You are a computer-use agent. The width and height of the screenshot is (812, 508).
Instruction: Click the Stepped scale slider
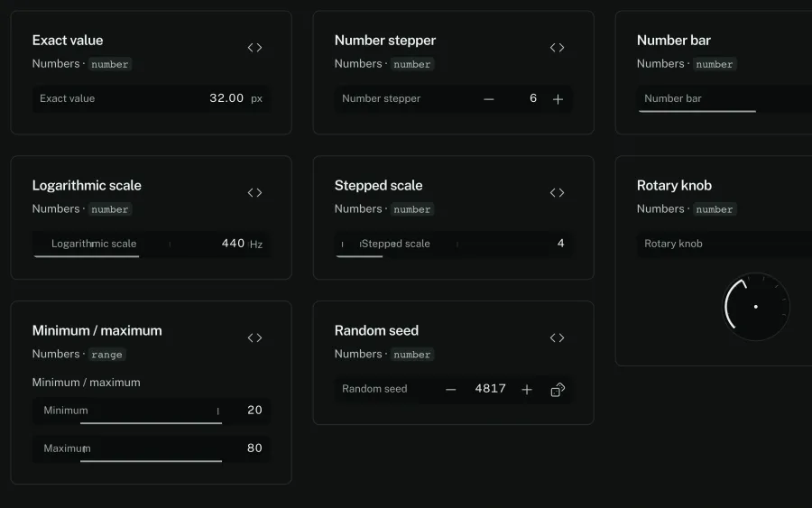pyautogui.click(x=453, y=244)
